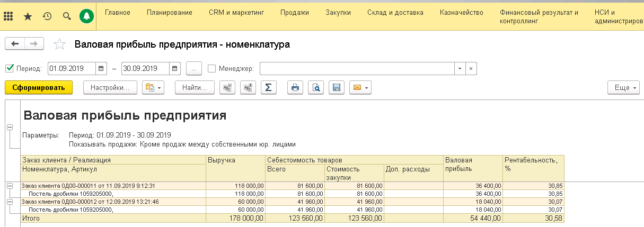Save report using the diskette icon
The width and height of the screenshot is (644, 227).
[x=336, y=88]
